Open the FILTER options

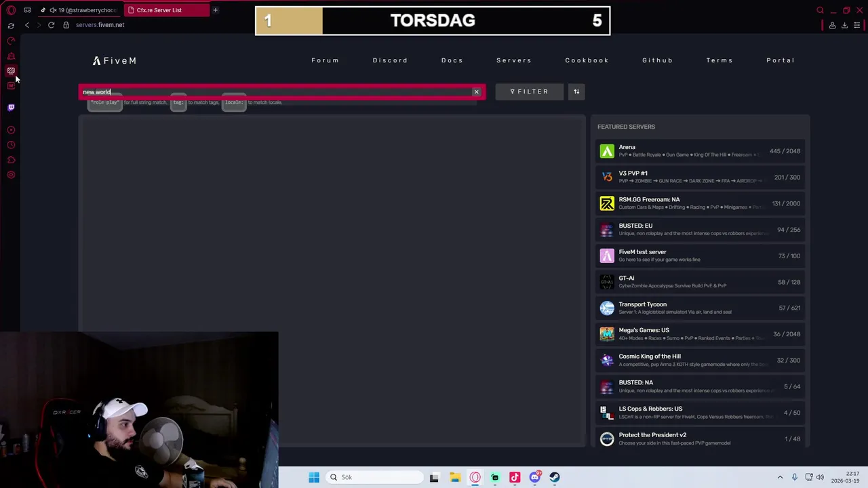530,91
